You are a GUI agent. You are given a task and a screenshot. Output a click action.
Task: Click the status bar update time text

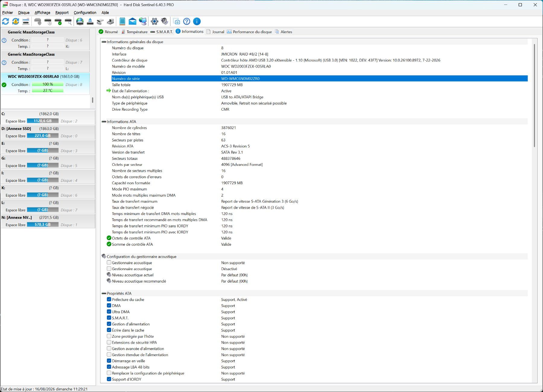[x=44, y=389]
